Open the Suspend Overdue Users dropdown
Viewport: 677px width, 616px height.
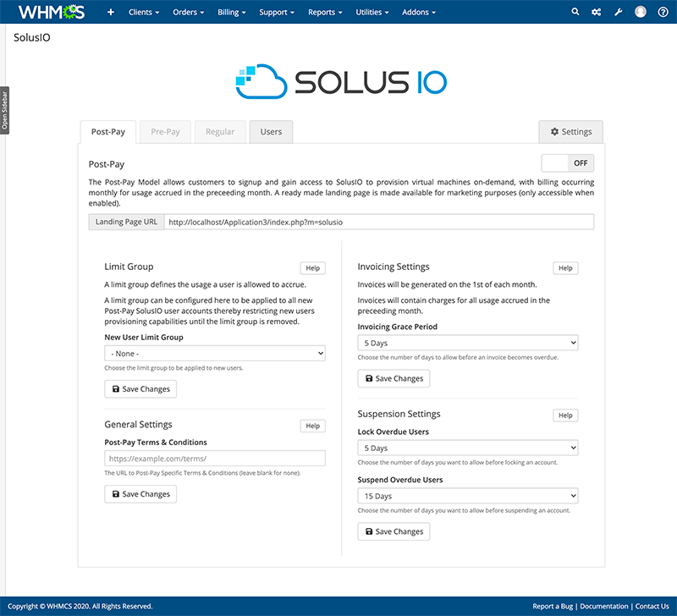468,496
